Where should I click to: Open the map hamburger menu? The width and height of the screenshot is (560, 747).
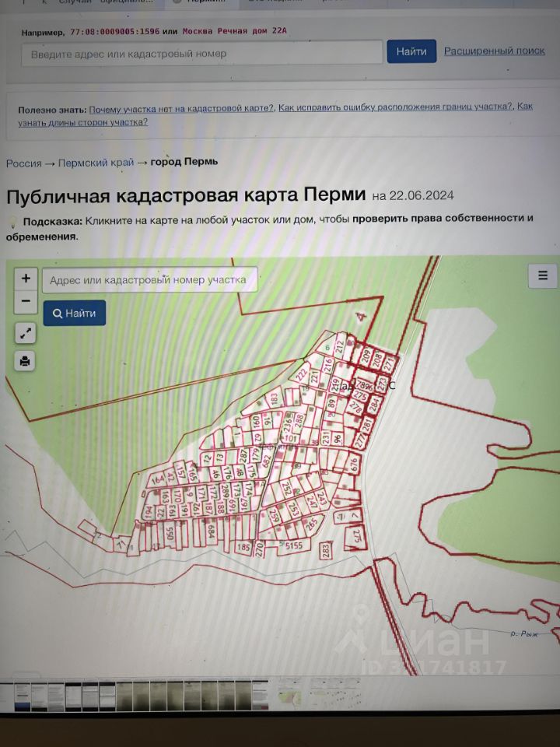point(543,275)
